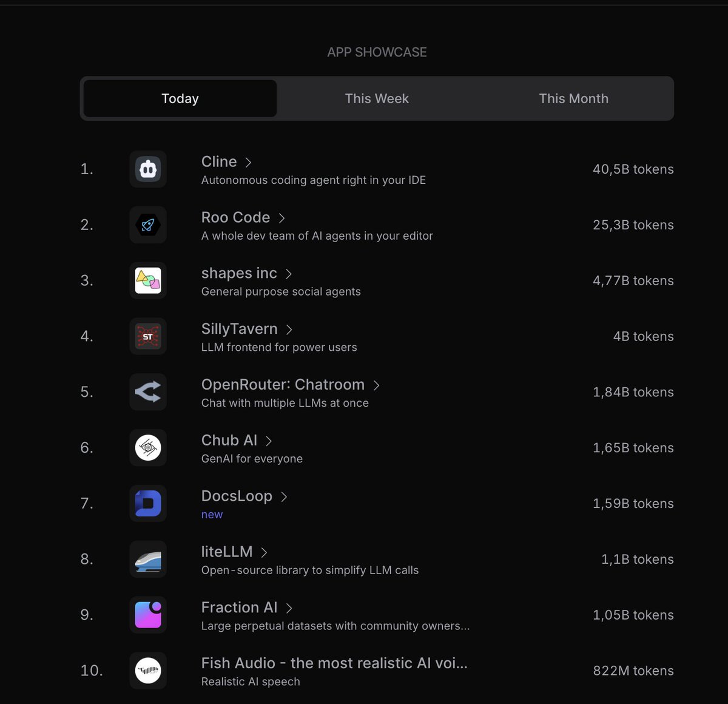Click '1,65B tokens' for Chub AI
The width and height of the screenshot is (728, 704).
point(633,448)
